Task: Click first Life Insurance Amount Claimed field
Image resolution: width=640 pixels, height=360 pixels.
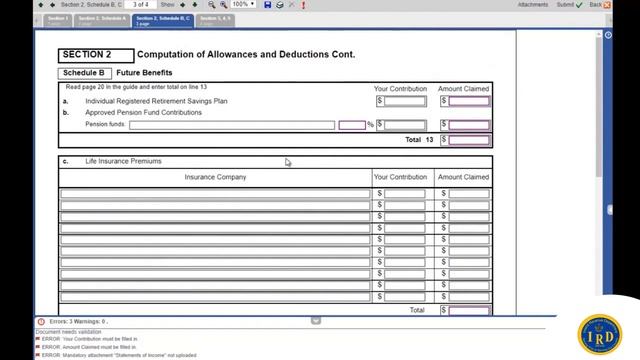Action: point(469,193)
